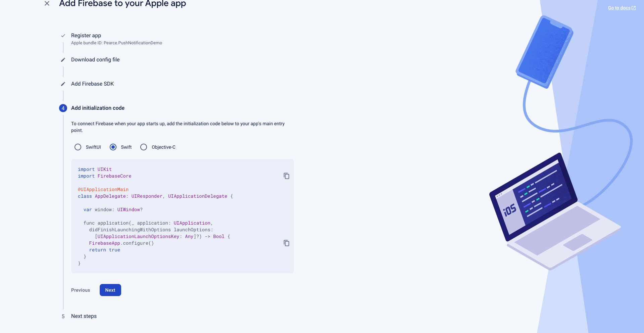Go back with the Previous button

pos(81,290)
